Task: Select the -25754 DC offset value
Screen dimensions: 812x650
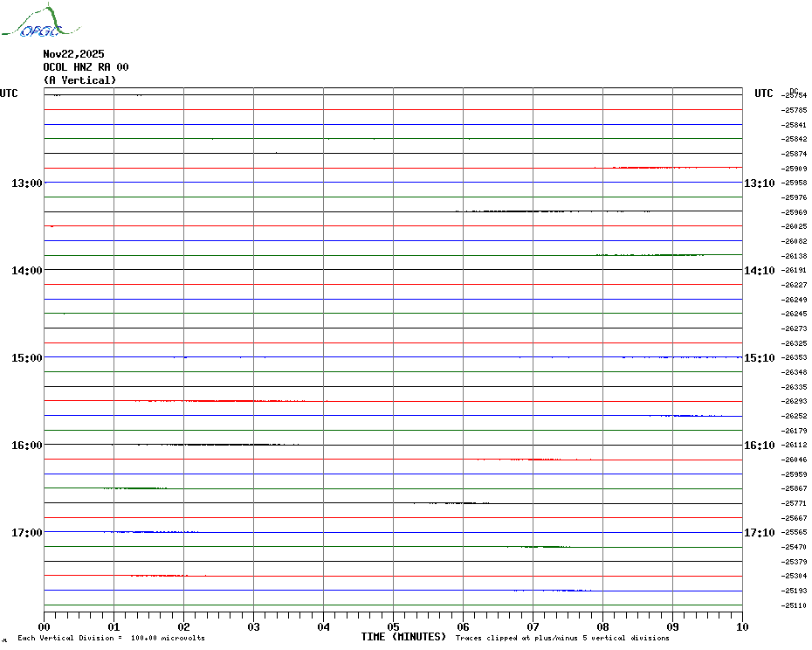Action: tap(795, 95)
